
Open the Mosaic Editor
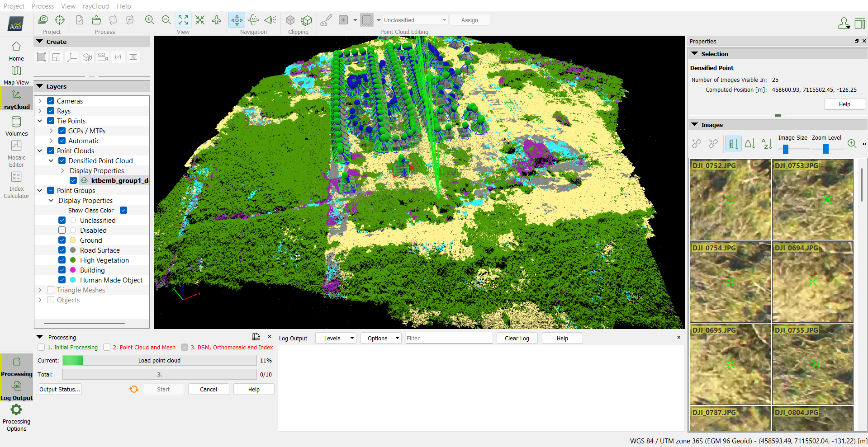(x=16, y=154)
